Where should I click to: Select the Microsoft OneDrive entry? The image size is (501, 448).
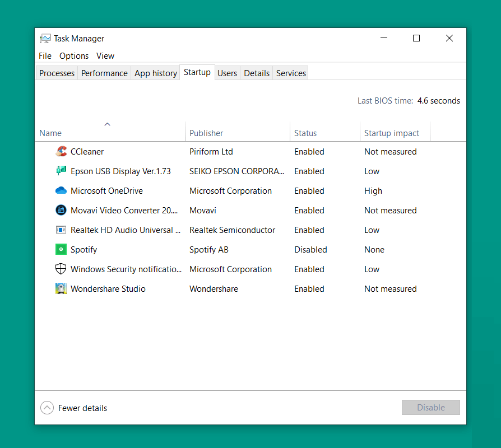106,191
